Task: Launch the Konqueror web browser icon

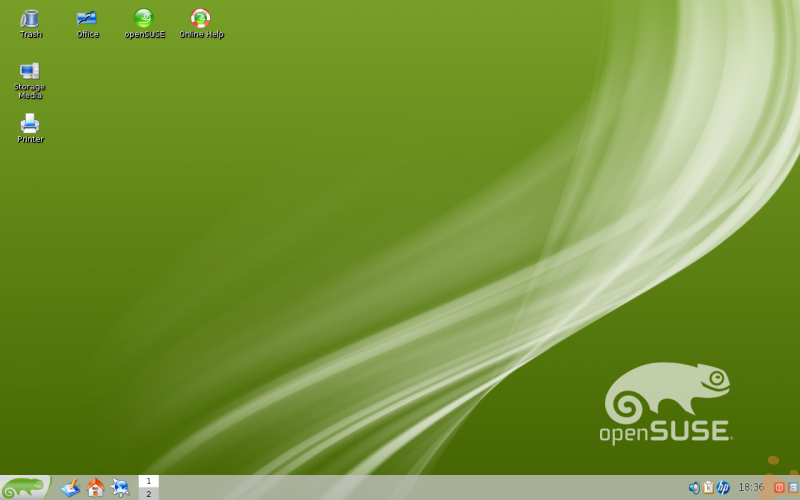Action: coord(120,488)
